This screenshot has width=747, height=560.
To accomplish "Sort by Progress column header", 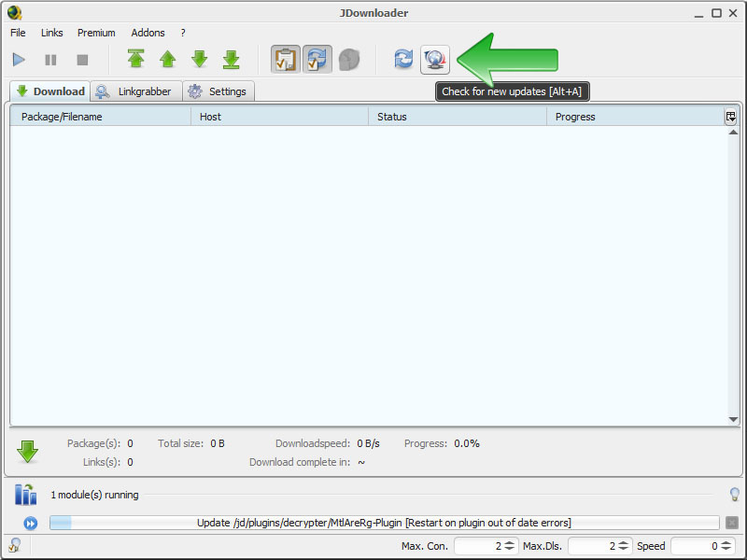I will click(635, 117).
